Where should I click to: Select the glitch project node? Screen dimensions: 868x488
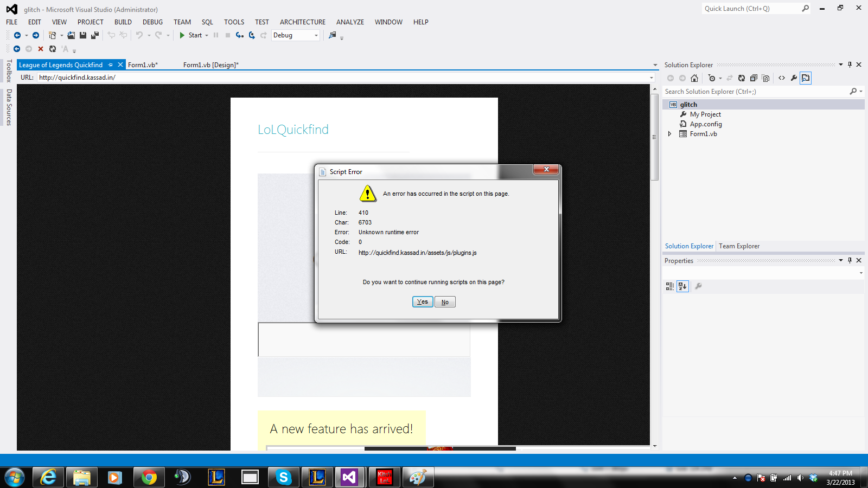[x=688, y=105]
